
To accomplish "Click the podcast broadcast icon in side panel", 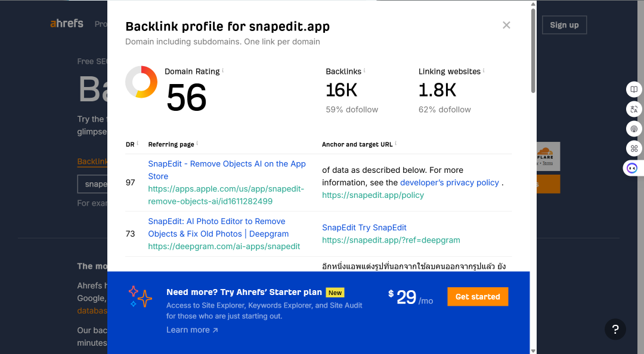I will pos(634,129).
